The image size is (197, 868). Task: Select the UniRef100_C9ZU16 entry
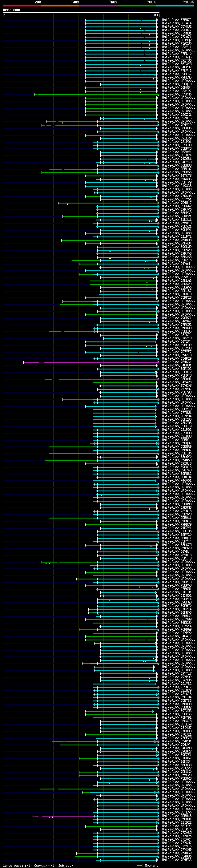[x=177, y=118]
